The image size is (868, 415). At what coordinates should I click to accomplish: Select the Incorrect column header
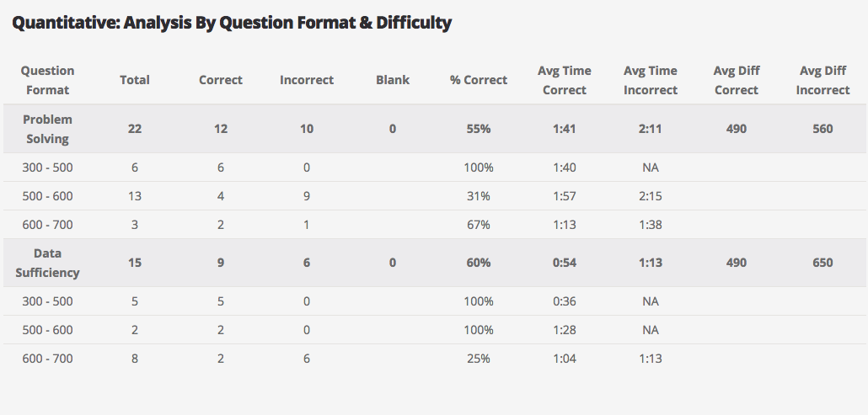[x=307, y=80]
